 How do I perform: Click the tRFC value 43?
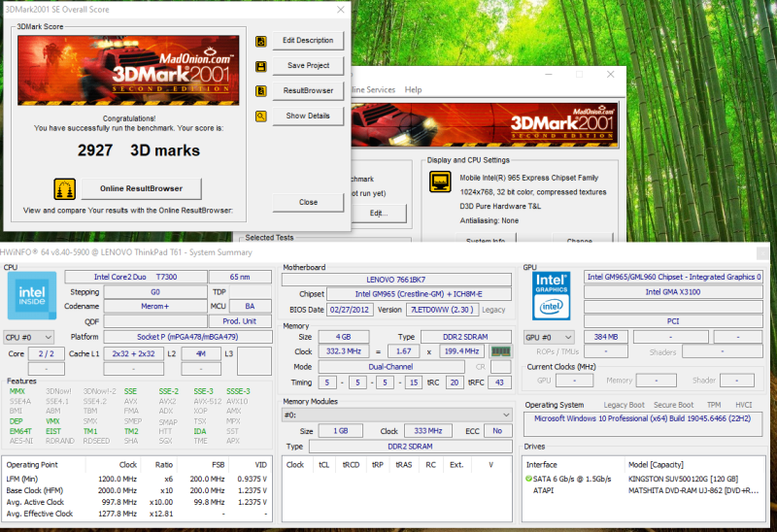[499, 382]
